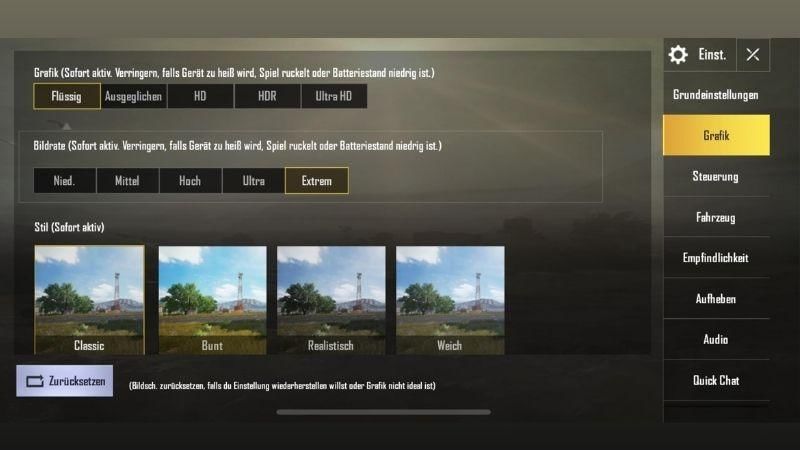Screen dimensions: 800x450
Task: Switch to the Steuerung tab
Action: [716, 177]
